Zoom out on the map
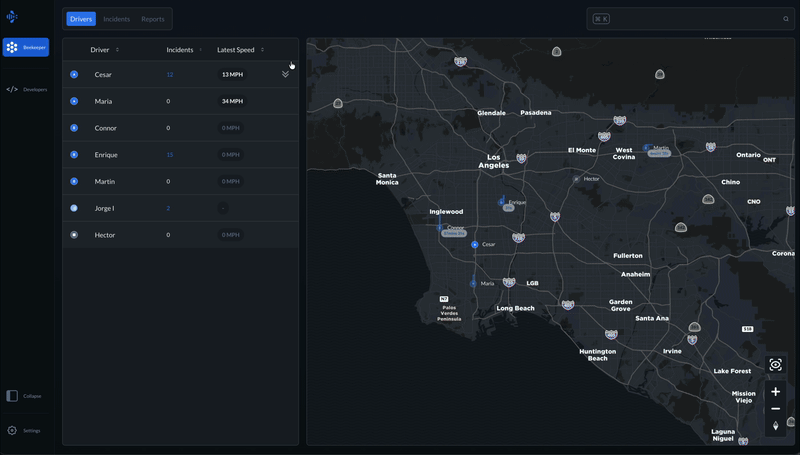 tap(776, 409)
